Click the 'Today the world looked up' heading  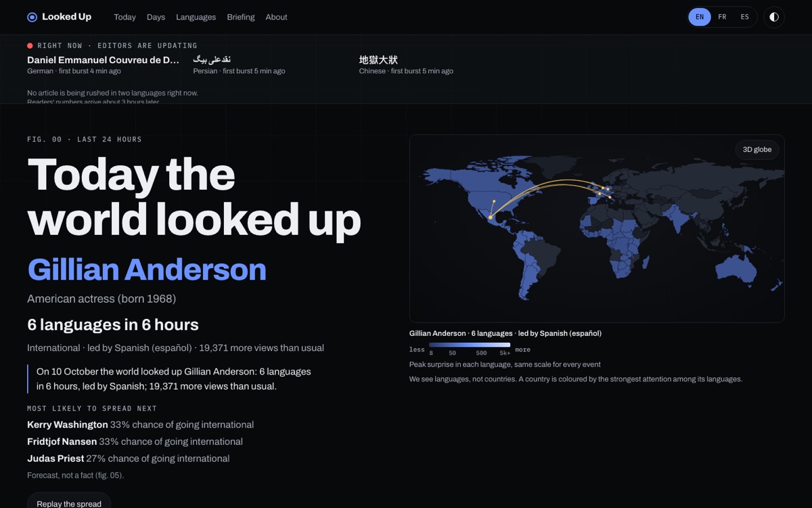coord(194,197)
